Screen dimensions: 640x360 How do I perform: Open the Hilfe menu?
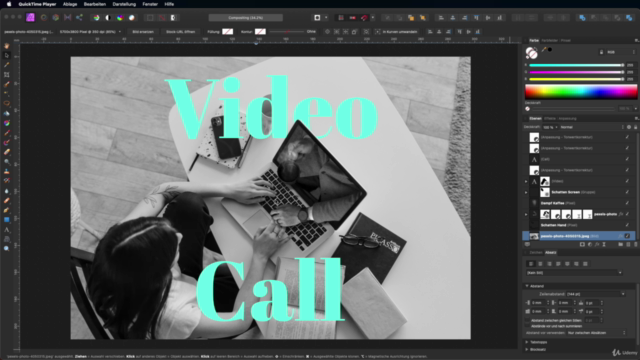tap(169, 4)
